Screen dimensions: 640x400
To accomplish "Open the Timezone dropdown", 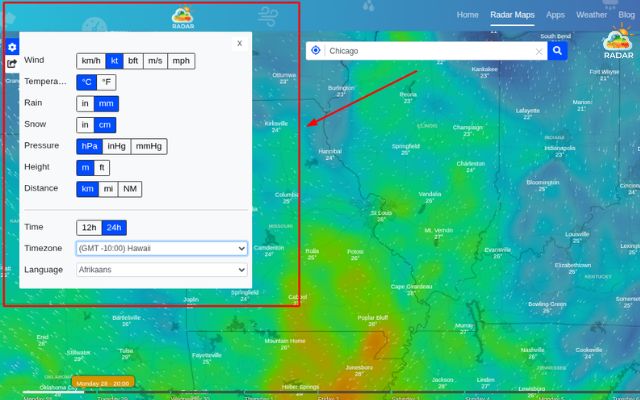I will [x=162, y=248].
